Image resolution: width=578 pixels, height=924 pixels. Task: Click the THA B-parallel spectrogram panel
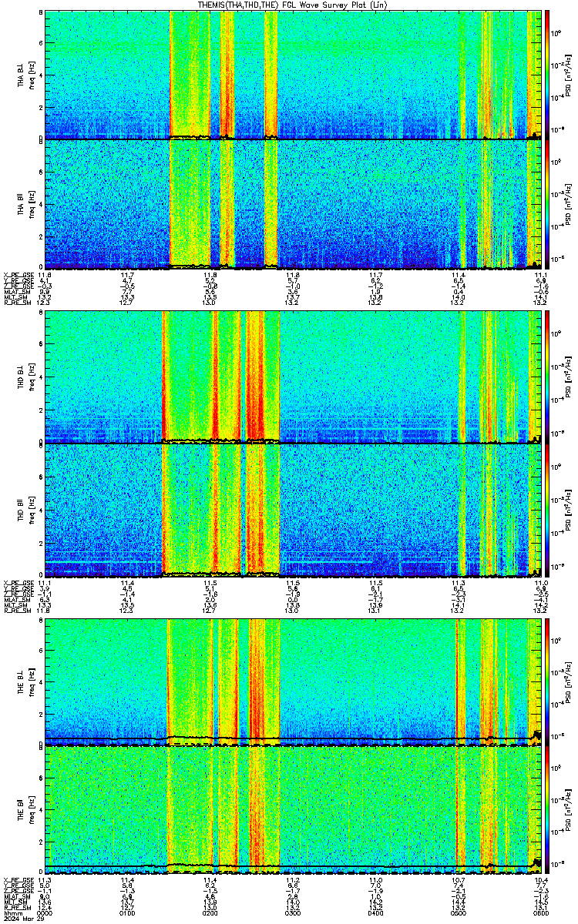pos(294,203)
